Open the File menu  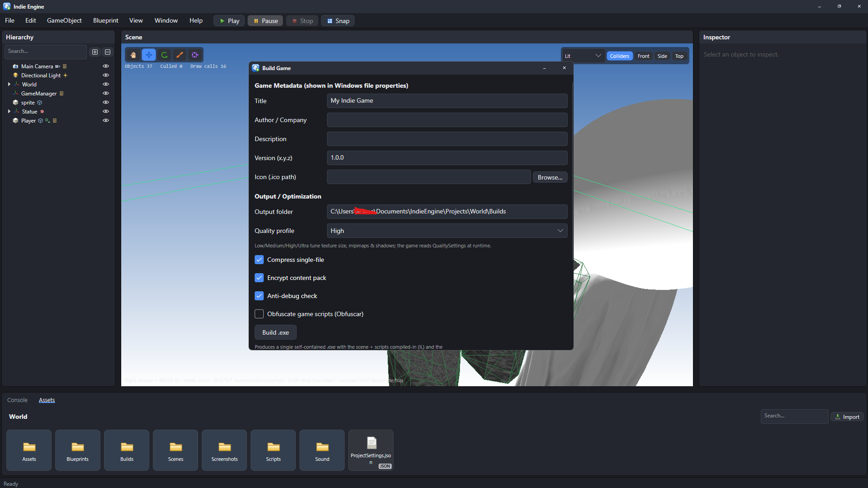point(9,21)
